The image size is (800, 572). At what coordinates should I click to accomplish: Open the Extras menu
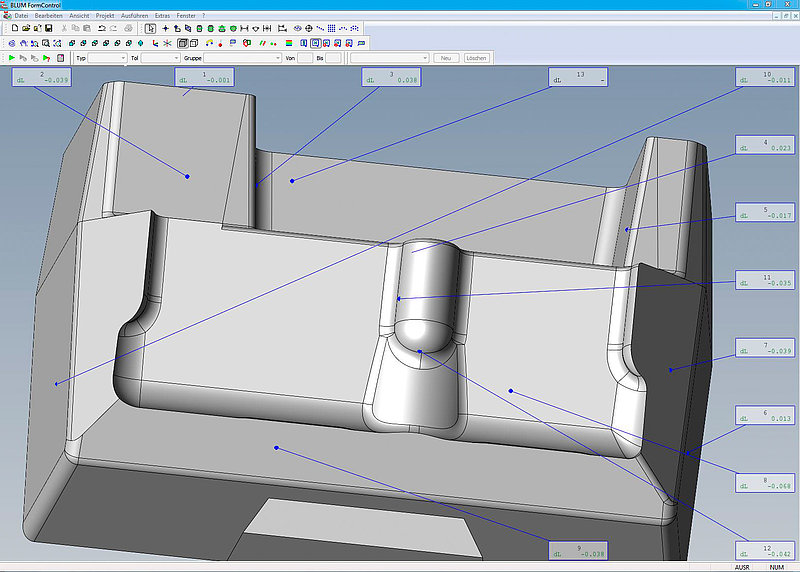(x=162, y=16)
